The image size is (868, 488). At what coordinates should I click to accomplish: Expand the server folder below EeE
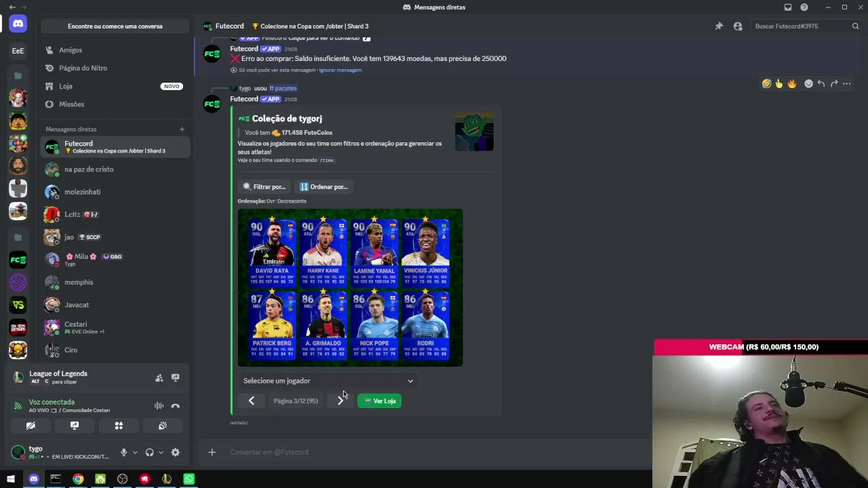[x=18, y=75]
